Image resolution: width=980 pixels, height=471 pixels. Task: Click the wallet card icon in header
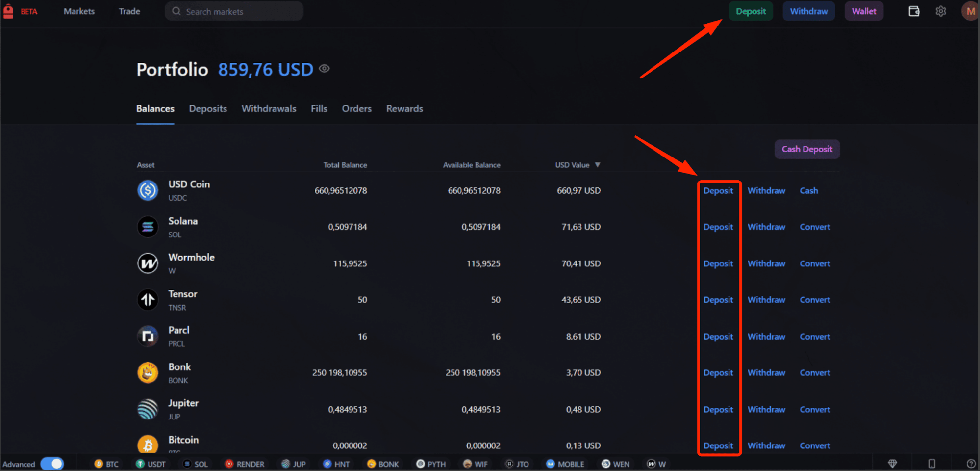tap(913, 11)
